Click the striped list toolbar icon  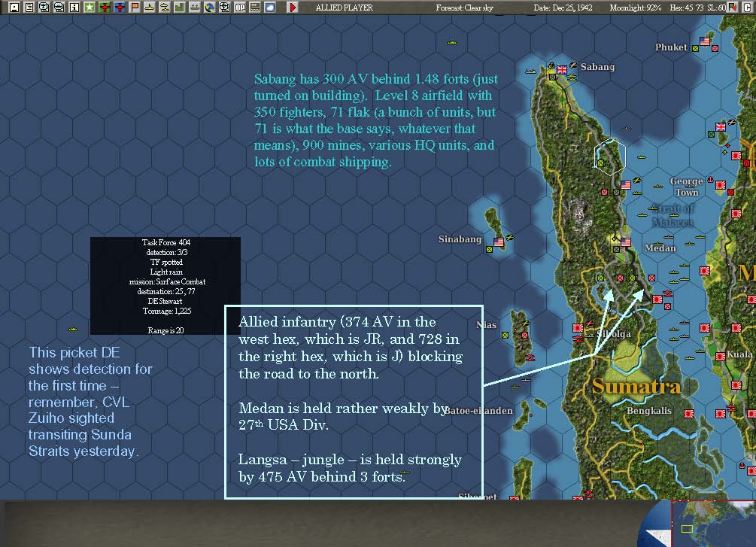click(254, 8)
